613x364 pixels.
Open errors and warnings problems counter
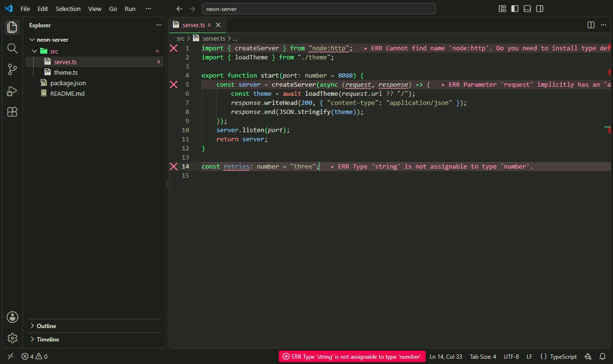[34, 356]
